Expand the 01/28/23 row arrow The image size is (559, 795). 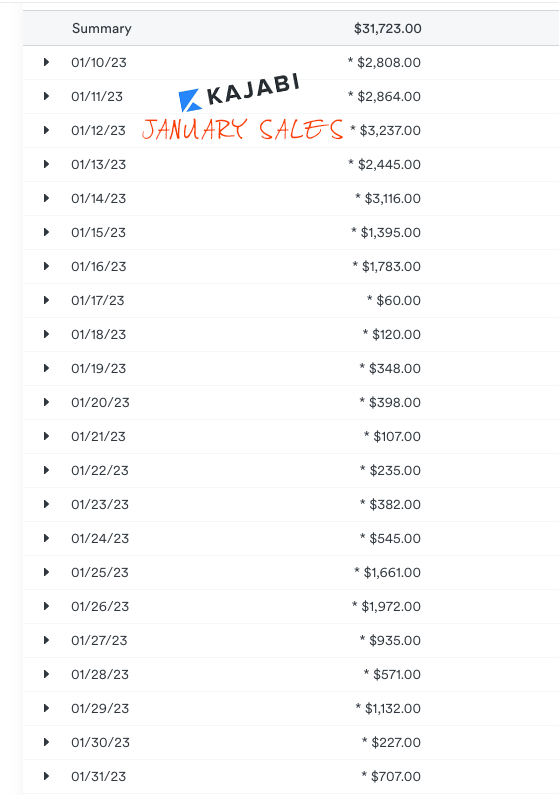point(46,674)
